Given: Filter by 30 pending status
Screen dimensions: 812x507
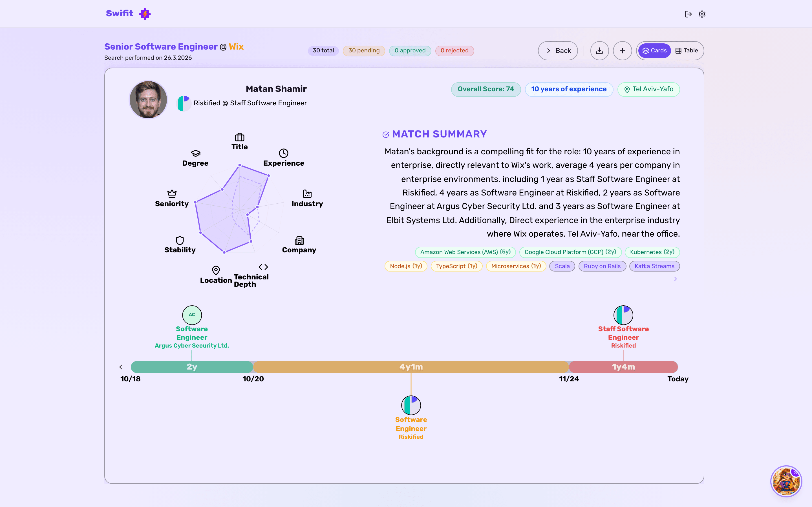Looking at the screenshot, I should click(364, 51).
